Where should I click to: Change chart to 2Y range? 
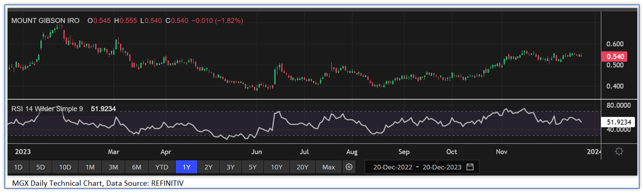pyautogui.click(x=209, y=167)
